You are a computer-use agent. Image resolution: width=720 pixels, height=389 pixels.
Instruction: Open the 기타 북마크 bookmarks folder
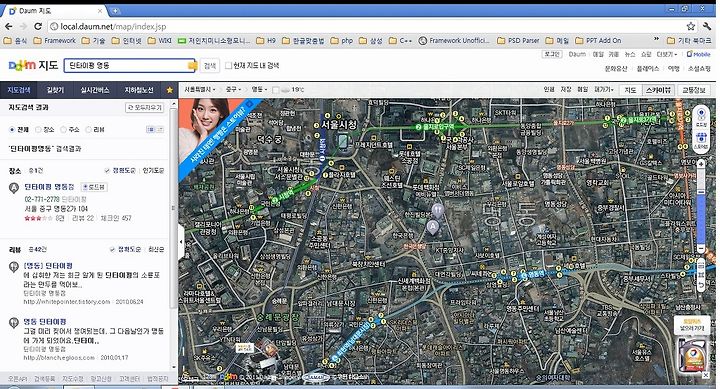tap(689, 40)
